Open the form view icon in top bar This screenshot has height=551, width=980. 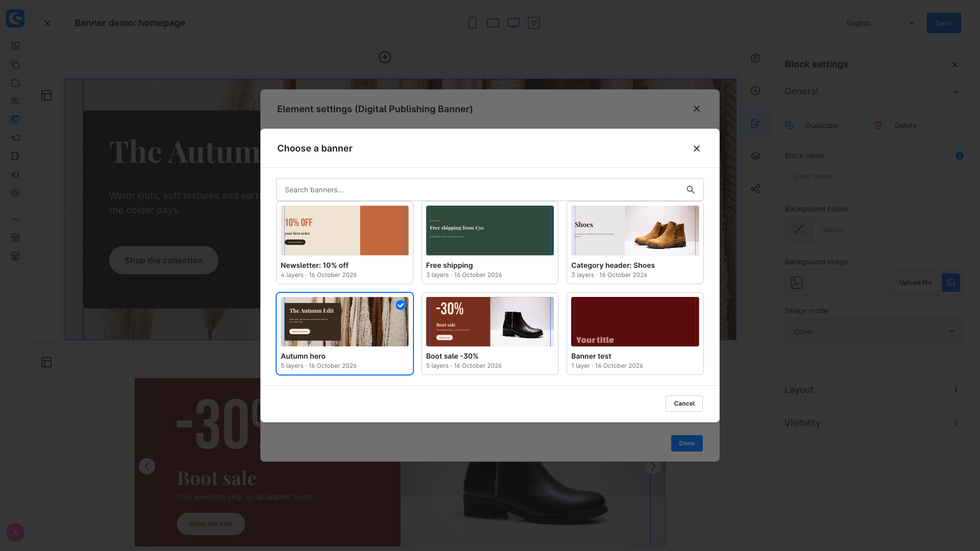click(x=534, y=23)
